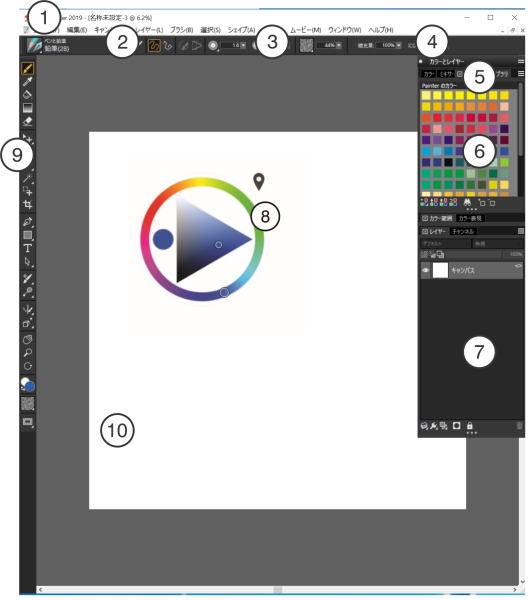Open the カラーとレイヤー panel options menu
532x600 pixels.
[x=521, y=61]
